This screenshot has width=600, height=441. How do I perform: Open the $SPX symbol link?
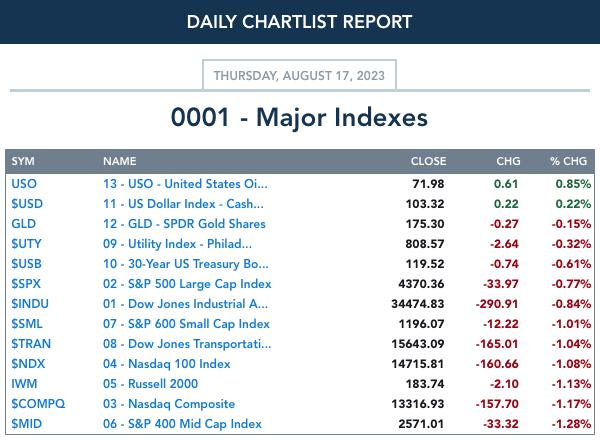(x=26, y=284)
